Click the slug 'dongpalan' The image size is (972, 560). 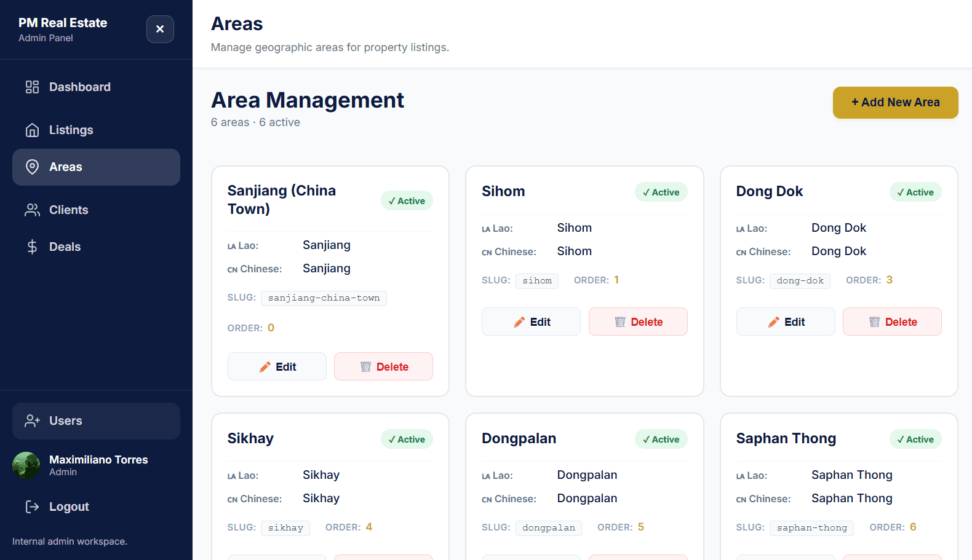pyautogui.click(x=549, y=528)
